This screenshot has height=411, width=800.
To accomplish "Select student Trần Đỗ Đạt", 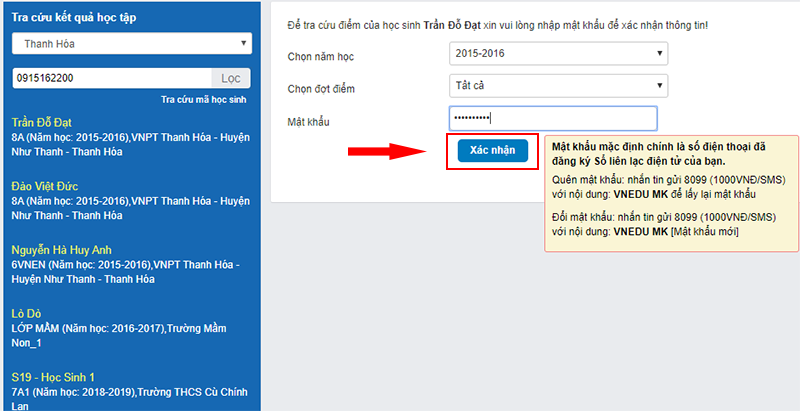I will [x=43, y=122].
